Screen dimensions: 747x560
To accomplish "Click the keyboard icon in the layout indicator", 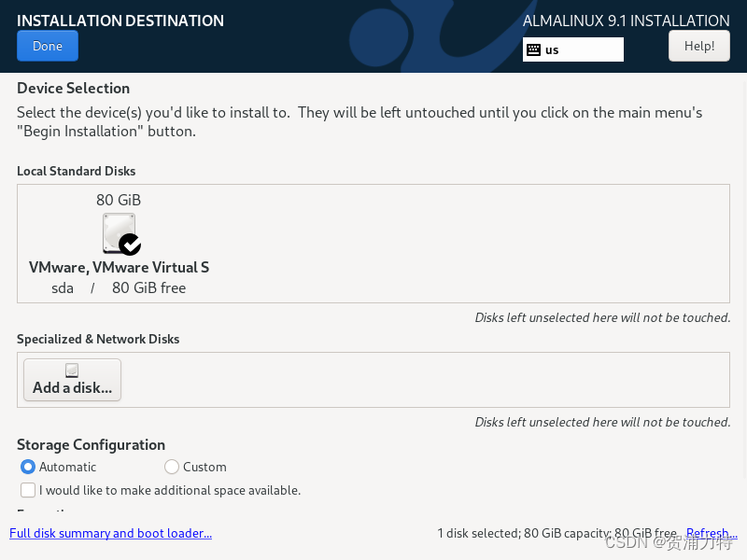I will (x=533, y=50).
